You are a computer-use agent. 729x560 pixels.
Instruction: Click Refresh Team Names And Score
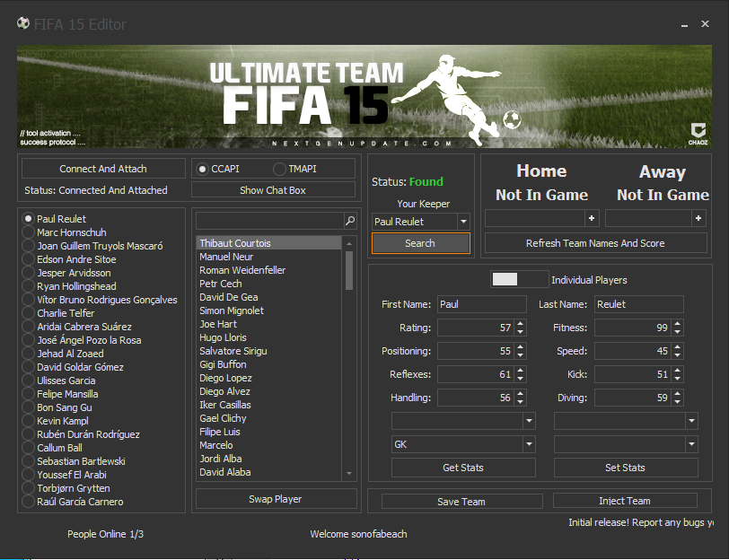point(595,243)
